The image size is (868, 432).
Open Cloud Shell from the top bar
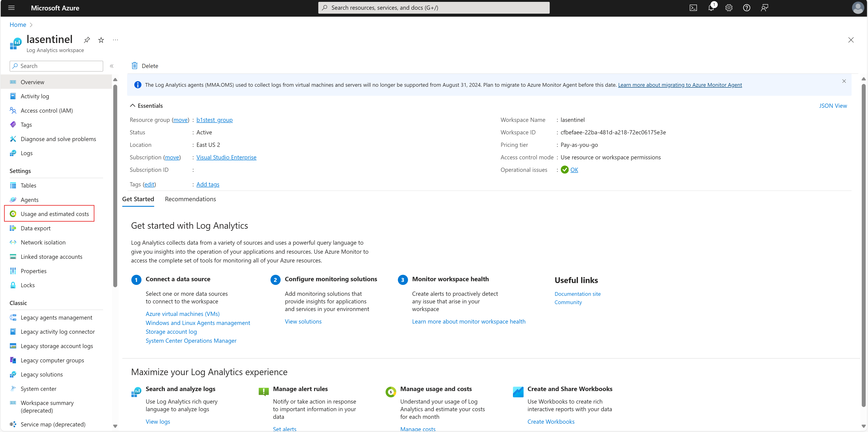(x=693, y=8)
